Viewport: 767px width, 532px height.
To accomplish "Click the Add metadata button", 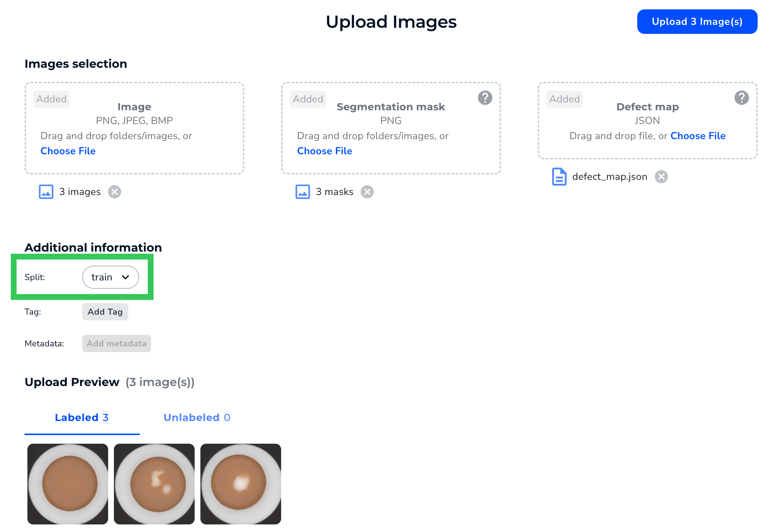I will pos(116,343).
